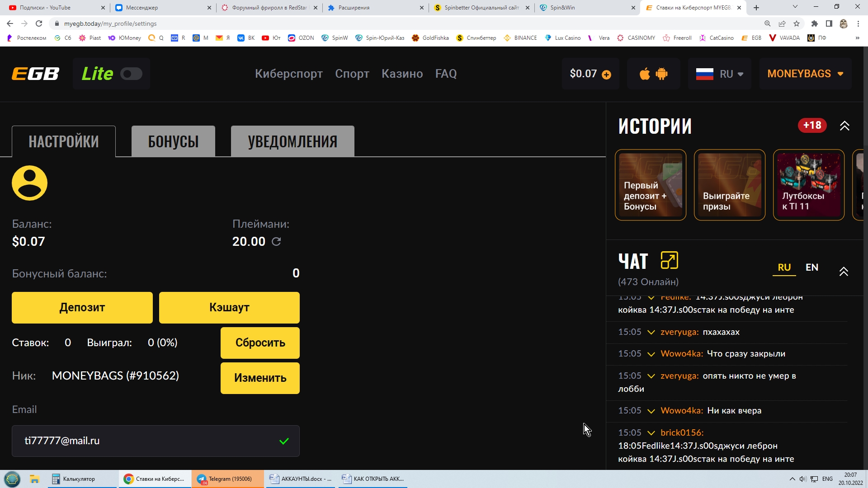The height and width of the screenshot is (488, 868).
Task: Click the brick0156 username in chat
Action: pos(682,433)
